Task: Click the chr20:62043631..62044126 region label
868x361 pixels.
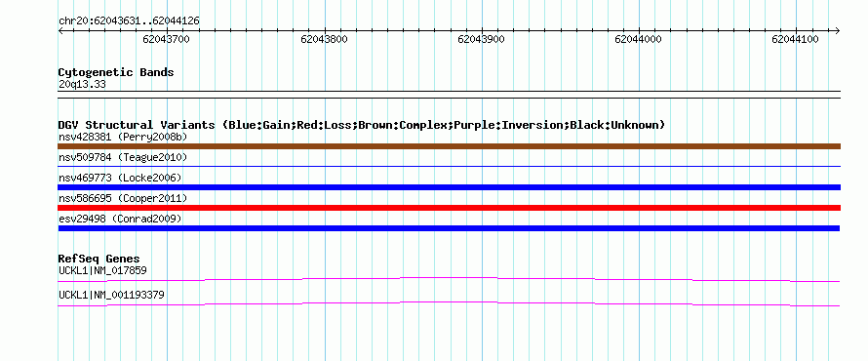Action: (129, 21)
